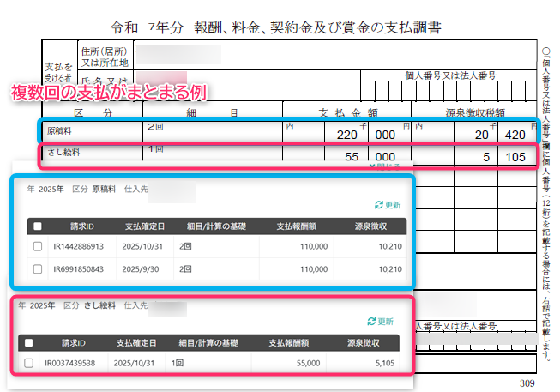The width and height of the screenshot is (560, 392).
Task: Click the refresh icon in the さし絵料 panel
Action: pos(371,322)
